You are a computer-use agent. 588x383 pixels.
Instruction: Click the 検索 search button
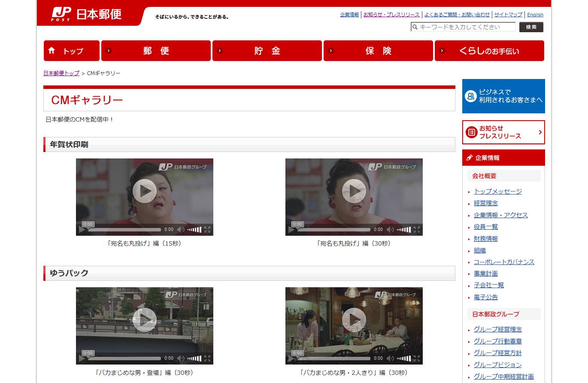coord(531,27)
